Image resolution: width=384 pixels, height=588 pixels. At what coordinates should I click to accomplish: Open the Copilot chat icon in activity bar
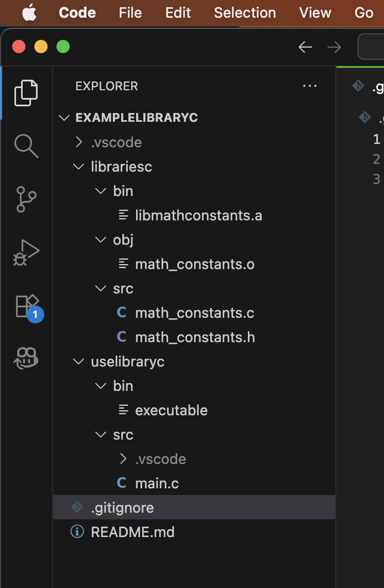coord(26,358)
